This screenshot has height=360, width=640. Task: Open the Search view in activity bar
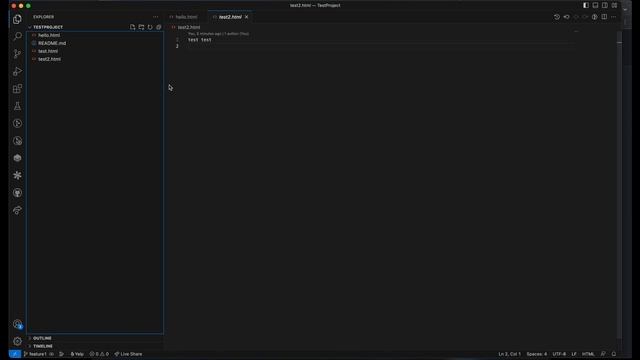(x=17, y=36)
